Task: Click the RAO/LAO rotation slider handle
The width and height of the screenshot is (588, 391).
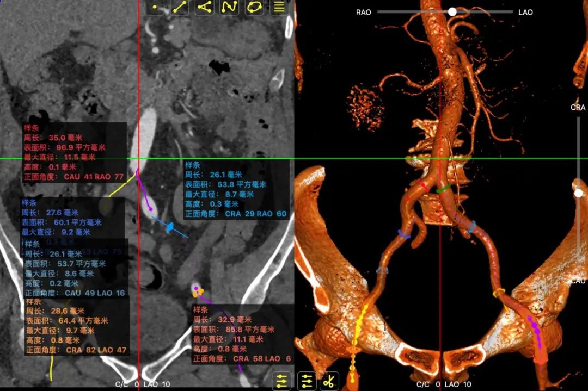Action: tap(452, 11)
